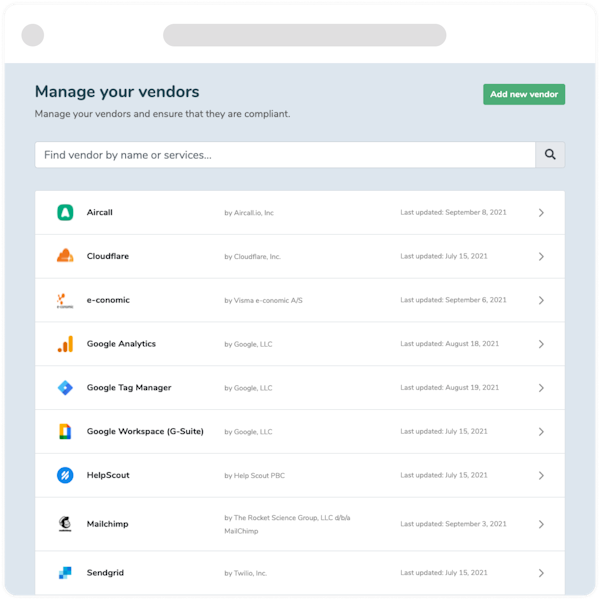Add a new vendor
This screenshot has height=600, width=600.
pos(524,94)
